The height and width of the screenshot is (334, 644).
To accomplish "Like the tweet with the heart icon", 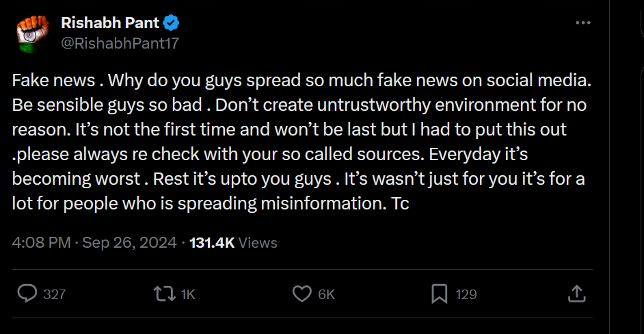I will (x=301, y=294).
